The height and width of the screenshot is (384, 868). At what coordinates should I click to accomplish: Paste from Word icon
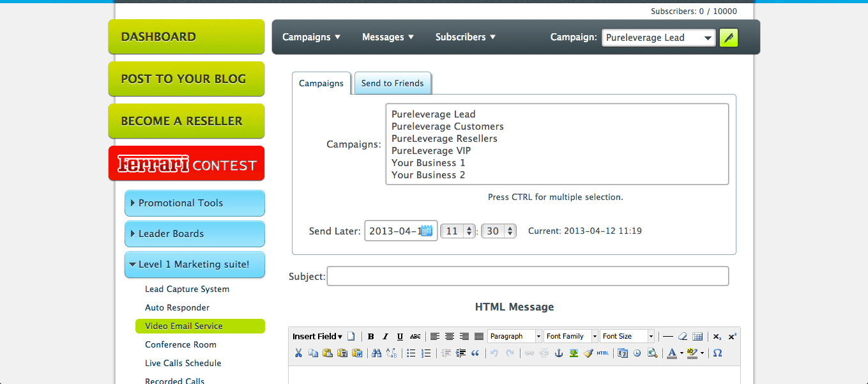coord(357,353)
